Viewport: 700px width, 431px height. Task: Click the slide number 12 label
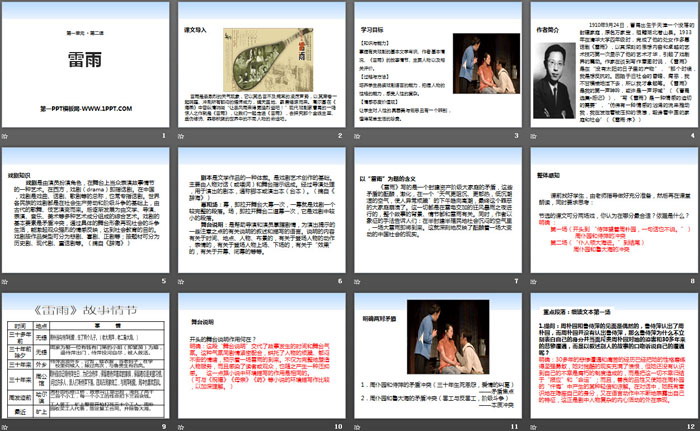pos(690,424)
